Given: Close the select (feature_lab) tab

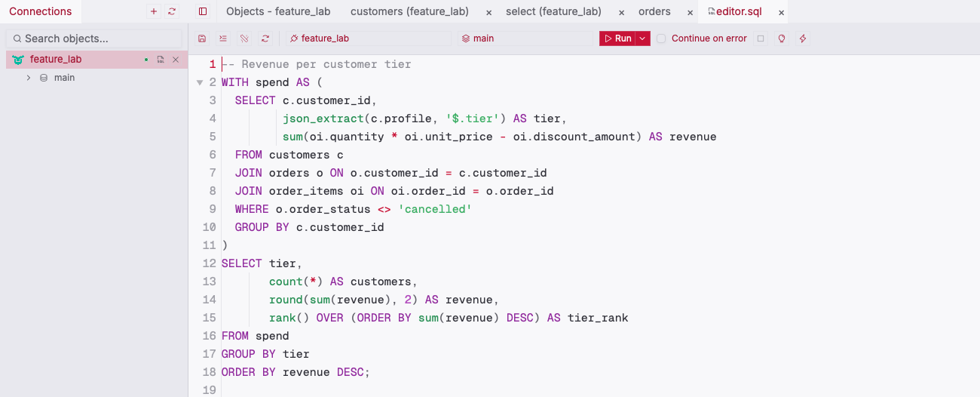Looking at the screenshot, I should pos(621,13).
